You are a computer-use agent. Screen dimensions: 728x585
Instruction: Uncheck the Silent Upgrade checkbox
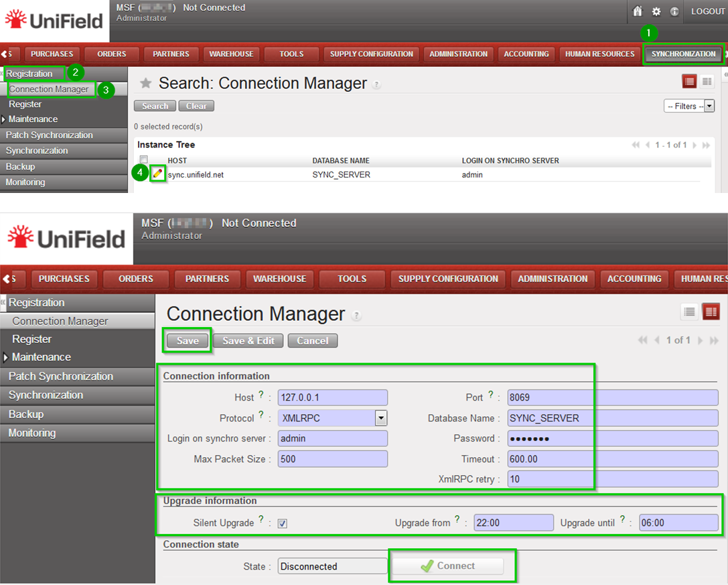[282, 523]
